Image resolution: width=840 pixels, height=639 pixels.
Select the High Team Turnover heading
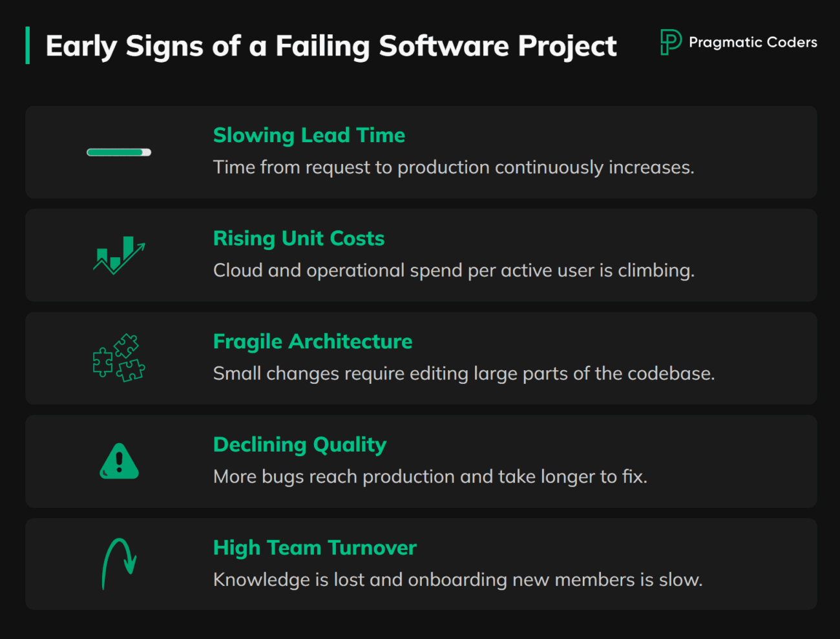point(315,548)
